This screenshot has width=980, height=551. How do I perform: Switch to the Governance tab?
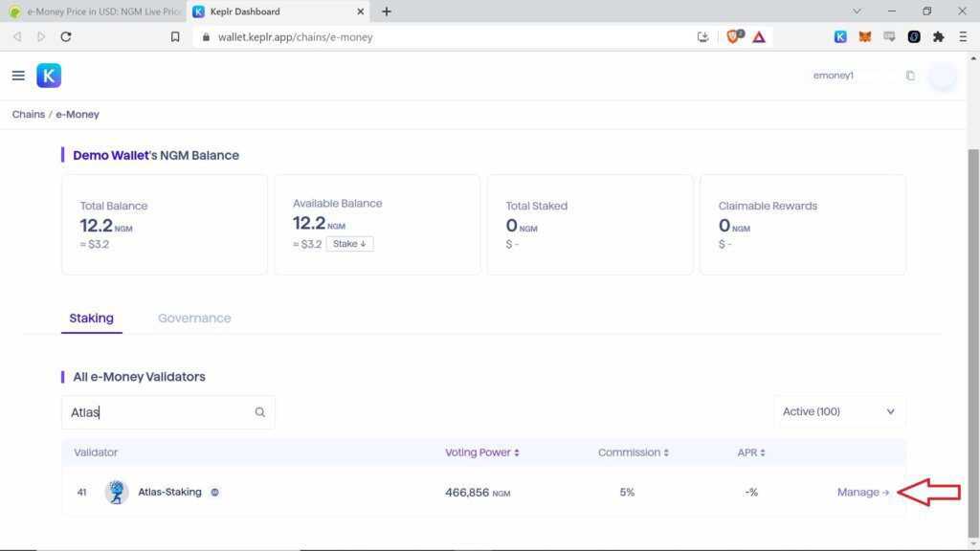[194, 318]
